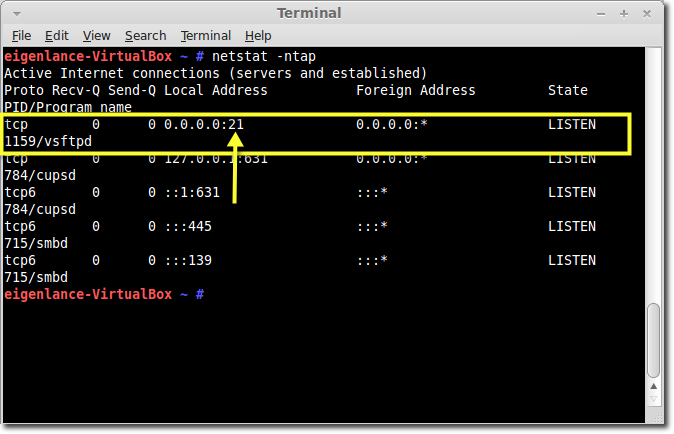Screen dimensions: 674x434
Task: Maximize the Terminal window
Action: pyautogui.click(x=624, y=14)
